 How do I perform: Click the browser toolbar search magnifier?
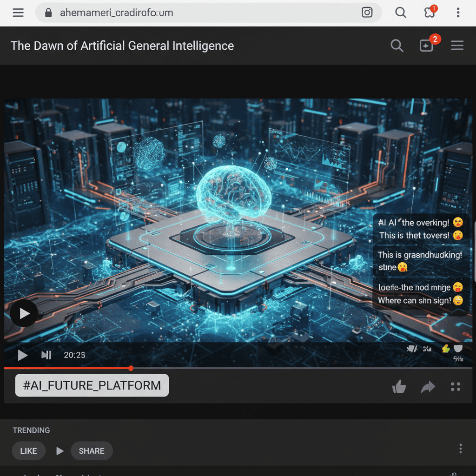[x=401, y=13]
